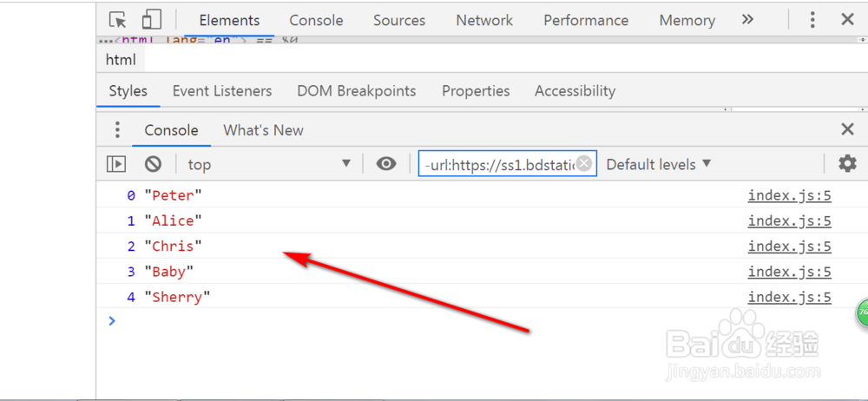Open the Sources tab

399,20
